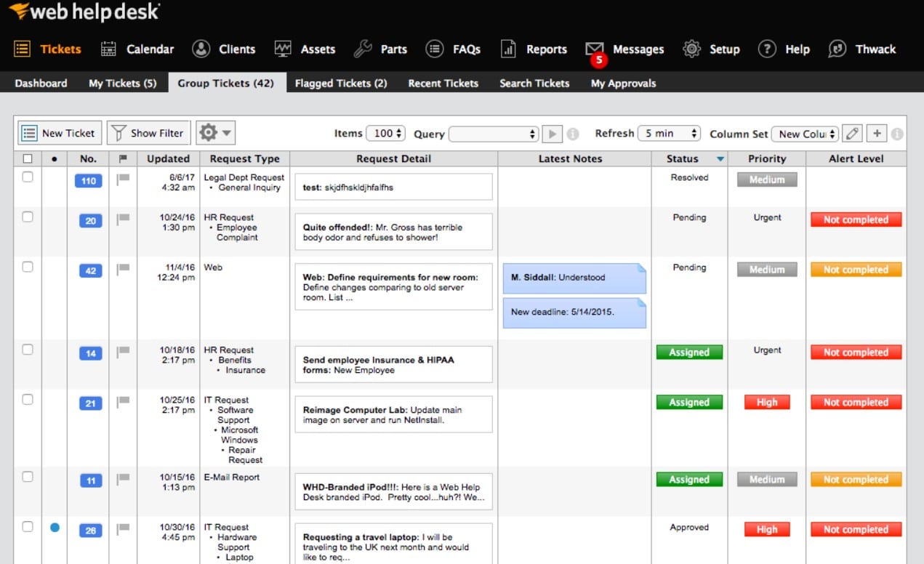Switch to Flagged Tickets (2) tab
This screenshot has width=924, height=564.
pos(341,83)
